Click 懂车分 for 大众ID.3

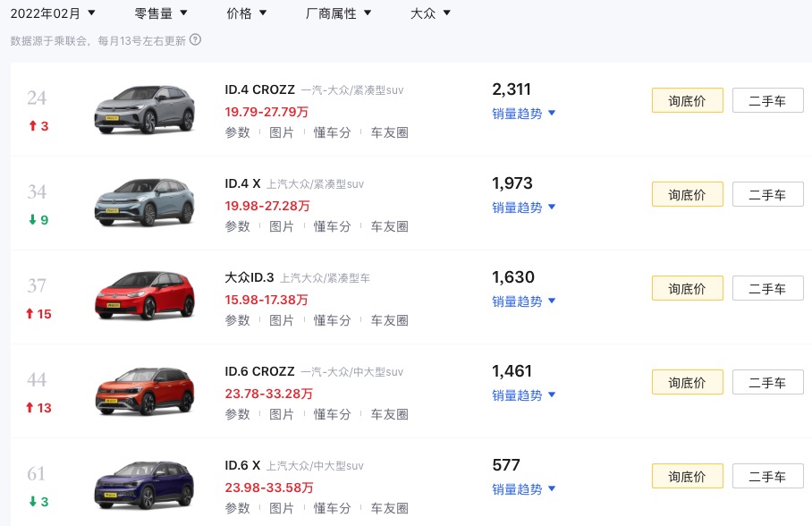tap(332, 321)
